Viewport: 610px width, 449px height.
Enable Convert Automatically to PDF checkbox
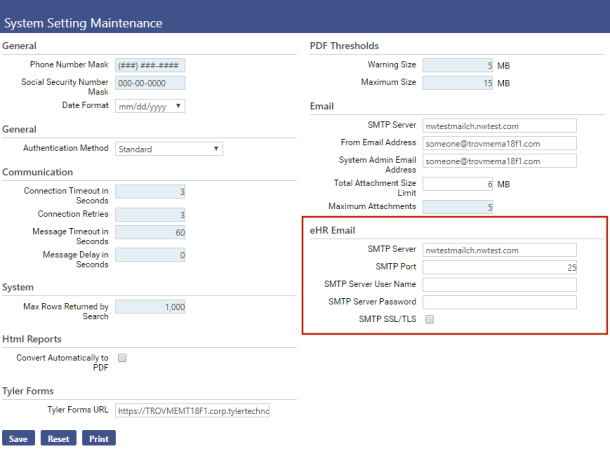(122, 357)
